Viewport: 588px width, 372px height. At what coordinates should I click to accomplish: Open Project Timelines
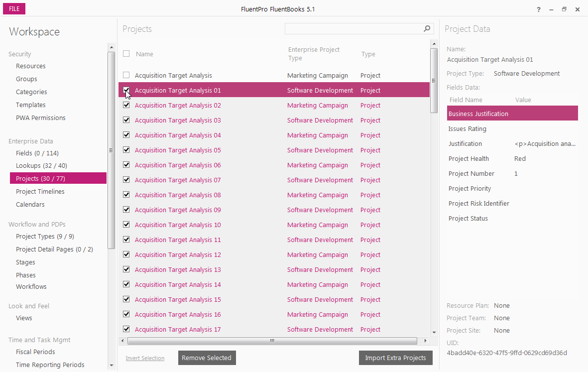(40, 192)
